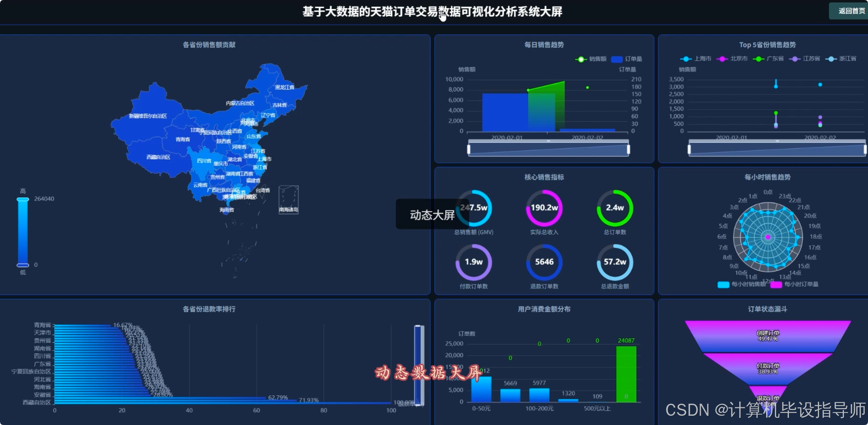Screen dimensions: 868x425
Task: Hide the 北京市 series via its legend
Action: pyautogui.click(x=722, y=59)
